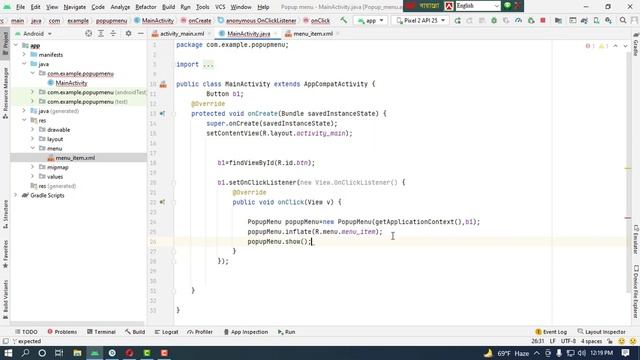Toggle tool window bars icon in status bar

click(5, 341)
